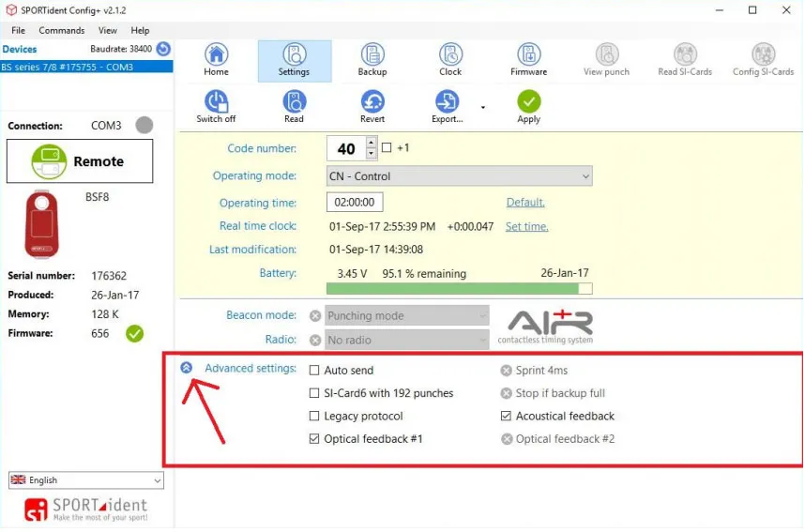Image resolution: width=805 pixels, height=532 pixels.
Task: Switch off the station
Action: [x=216, y=107]
